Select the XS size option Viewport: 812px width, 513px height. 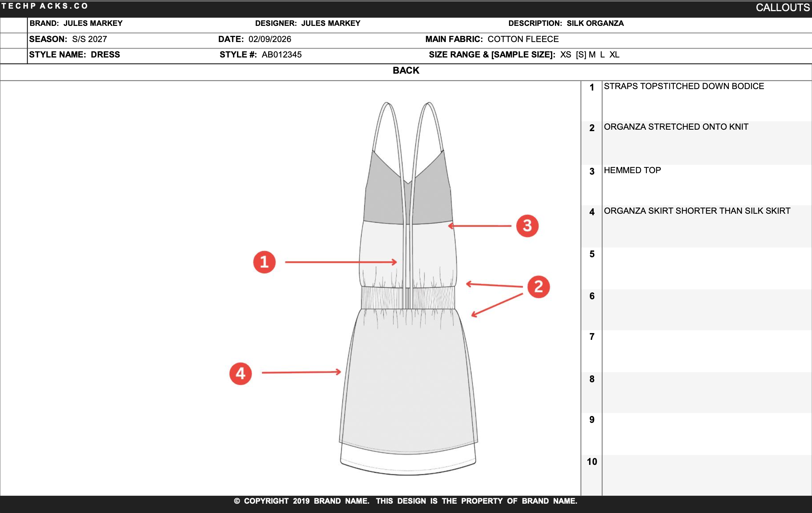point(565,55)
